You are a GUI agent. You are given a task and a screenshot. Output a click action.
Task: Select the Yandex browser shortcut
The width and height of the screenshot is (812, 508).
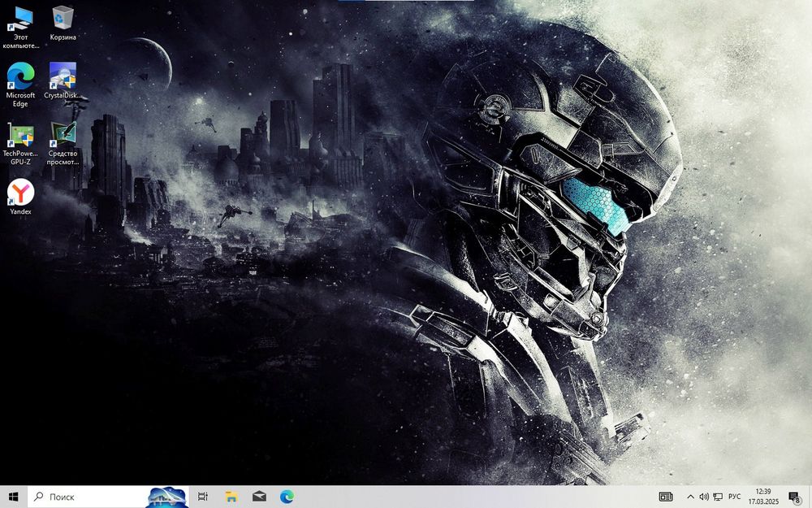pyautogui.click(x=21, y=197)
